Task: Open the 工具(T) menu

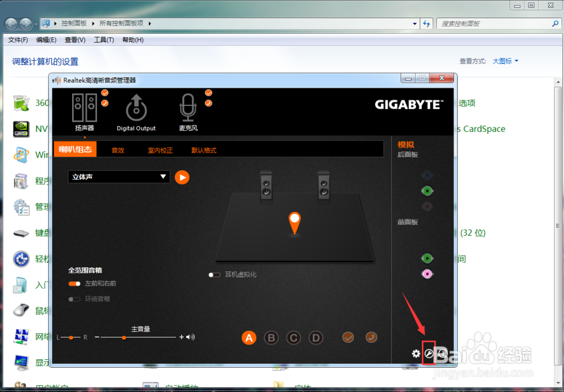Action: pos(104,40)
